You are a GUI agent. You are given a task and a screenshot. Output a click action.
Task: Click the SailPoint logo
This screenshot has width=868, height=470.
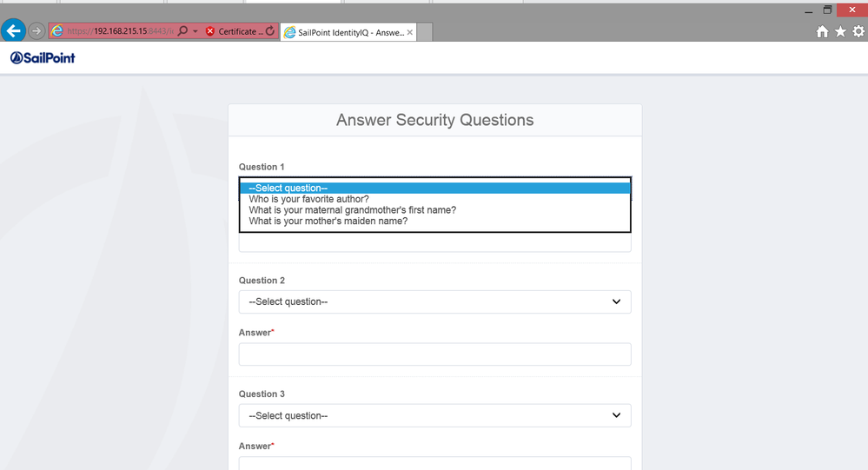click(43, 58)
